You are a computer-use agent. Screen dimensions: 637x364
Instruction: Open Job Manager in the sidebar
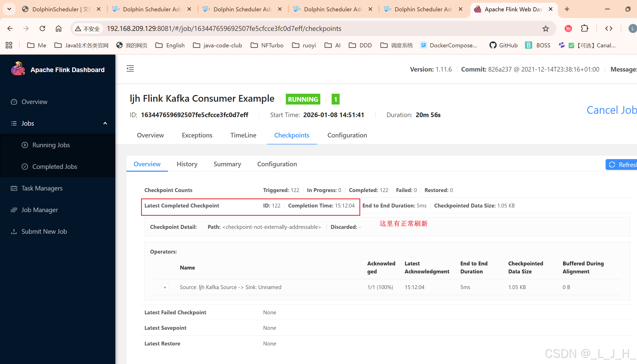[39, 210]
